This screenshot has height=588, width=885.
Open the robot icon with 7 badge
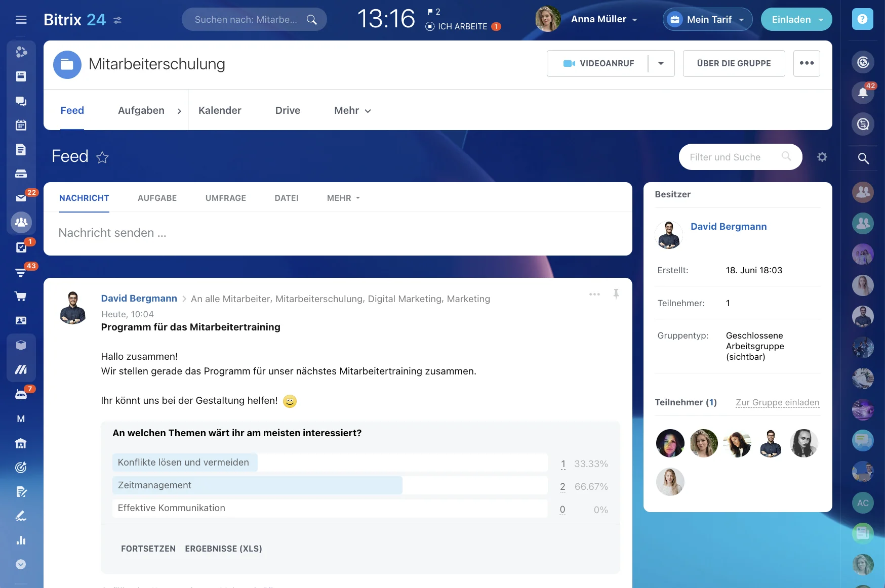[21, 394]
